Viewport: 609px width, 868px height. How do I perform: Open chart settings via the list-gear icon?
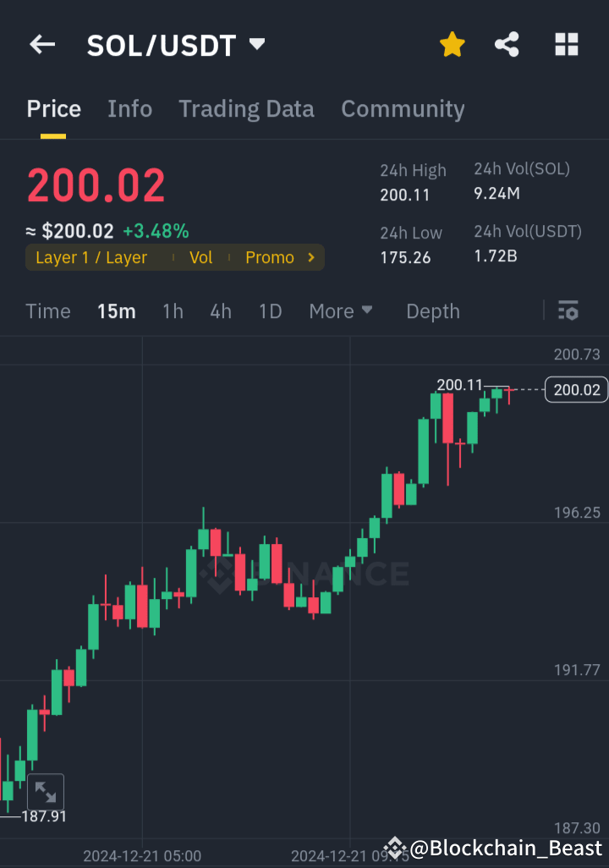[x=568, y=311]
